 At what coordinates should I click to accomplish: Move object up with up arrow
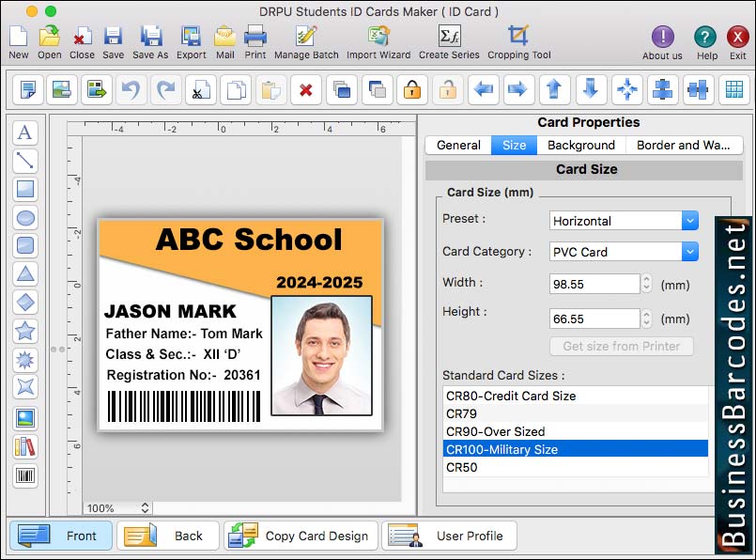point(554,89)
